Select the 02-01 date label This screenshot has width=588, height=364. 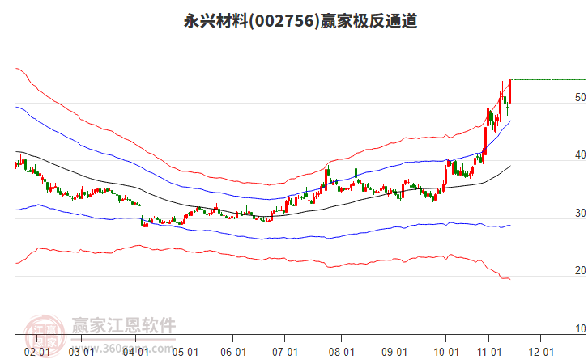pos(36,352)
